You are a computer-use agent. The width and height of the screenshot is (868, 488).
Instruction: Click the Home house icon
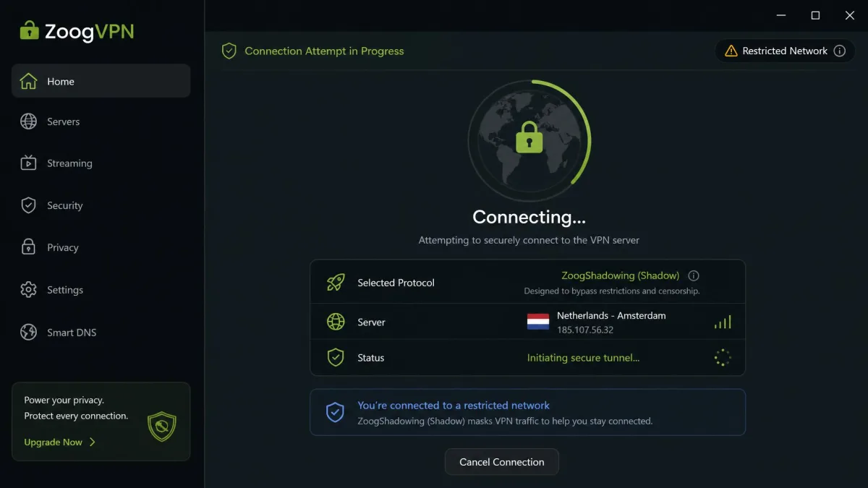click(x=28, y=81)
